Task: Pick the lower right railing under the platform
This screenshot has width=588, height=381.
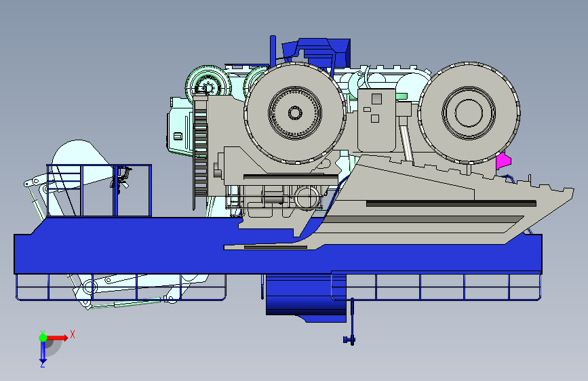Action: [436, 287]
